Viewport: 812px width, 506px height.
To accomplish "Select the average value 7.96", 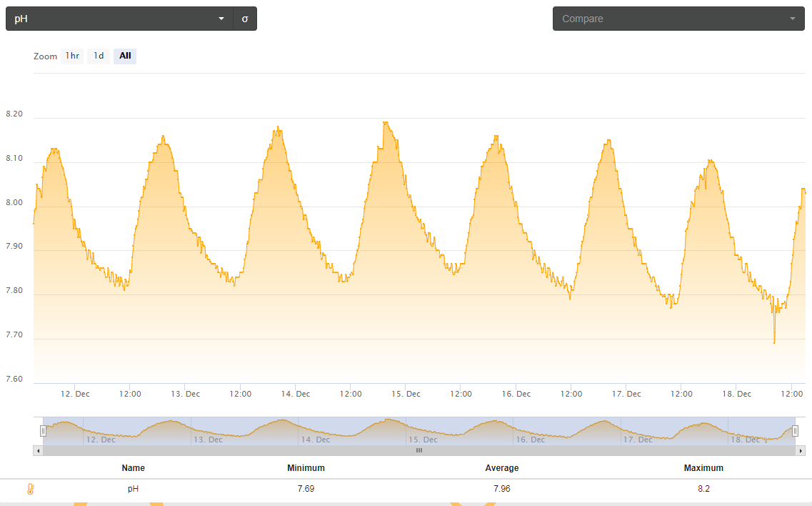I will click(x=502, y=489).
